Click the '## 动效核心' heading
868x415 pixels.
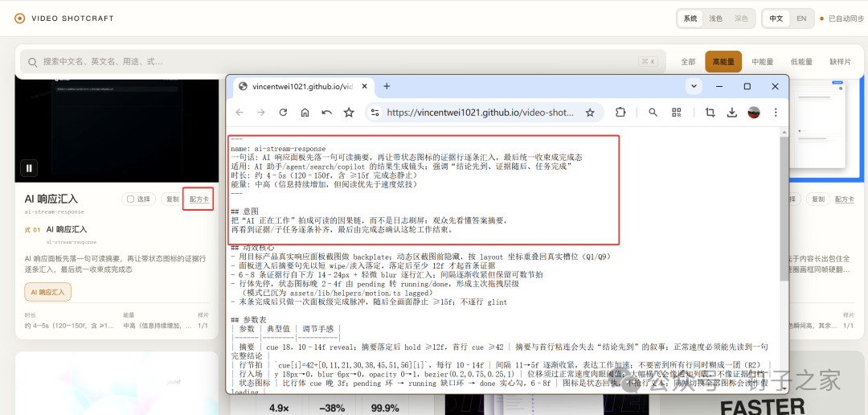click(252, 248)
